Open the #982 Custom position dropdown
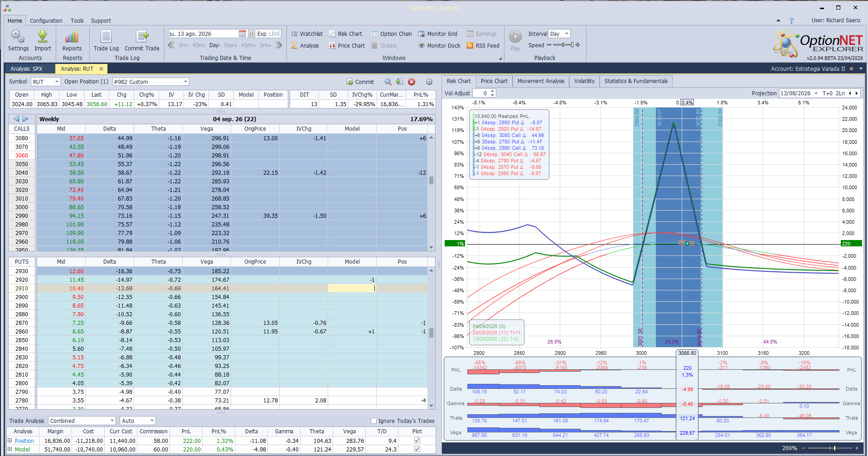This screenshot has width=868, height=456. click(x=186, y=82)
